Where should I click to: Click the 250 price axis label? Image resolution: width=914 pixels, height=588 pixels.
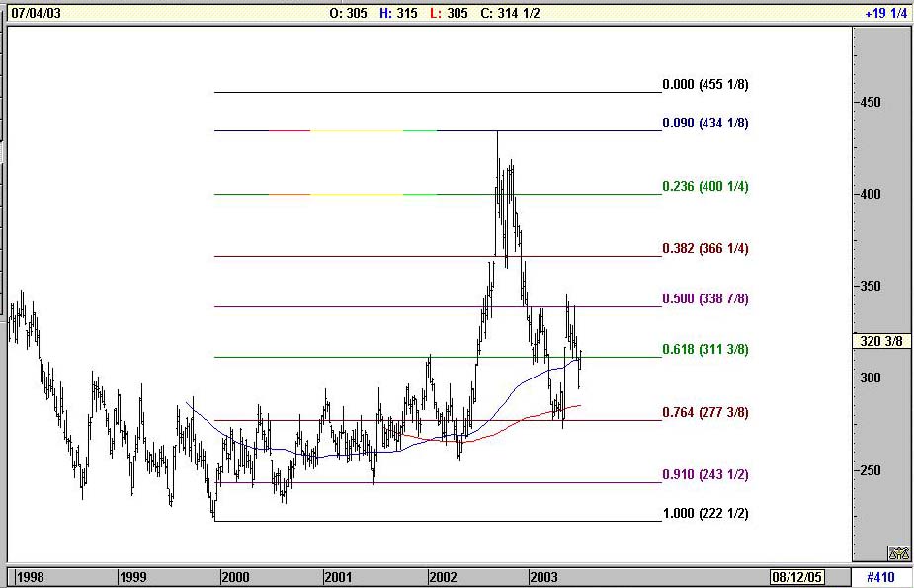(871, 470)
